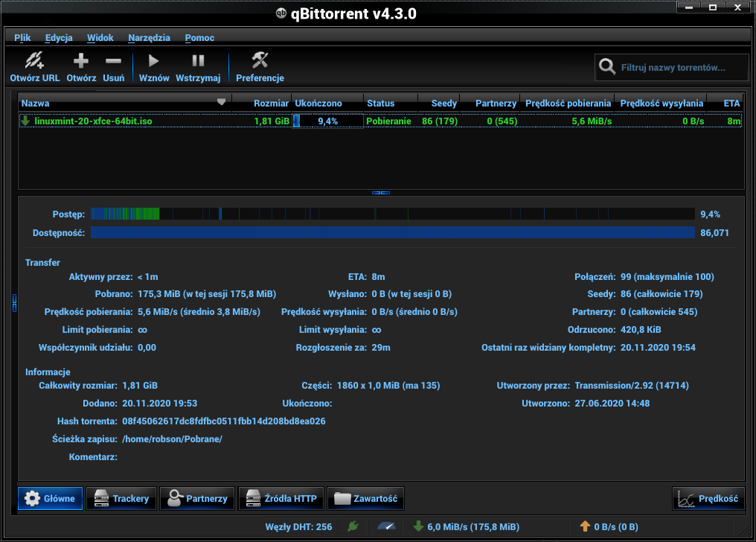The height and width of the screenshot is (542, 756).
Task: Click the Dostępność availability bar
Action: coord(392,232)
